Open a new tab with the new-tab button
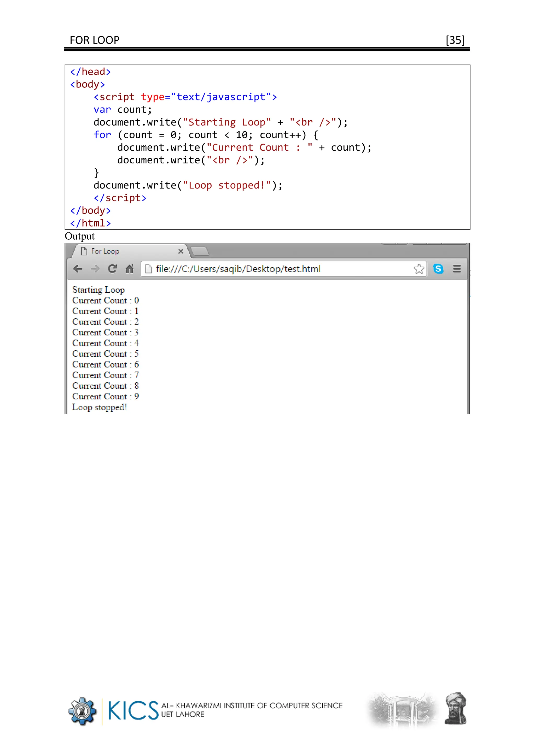 tap(200, 251)
